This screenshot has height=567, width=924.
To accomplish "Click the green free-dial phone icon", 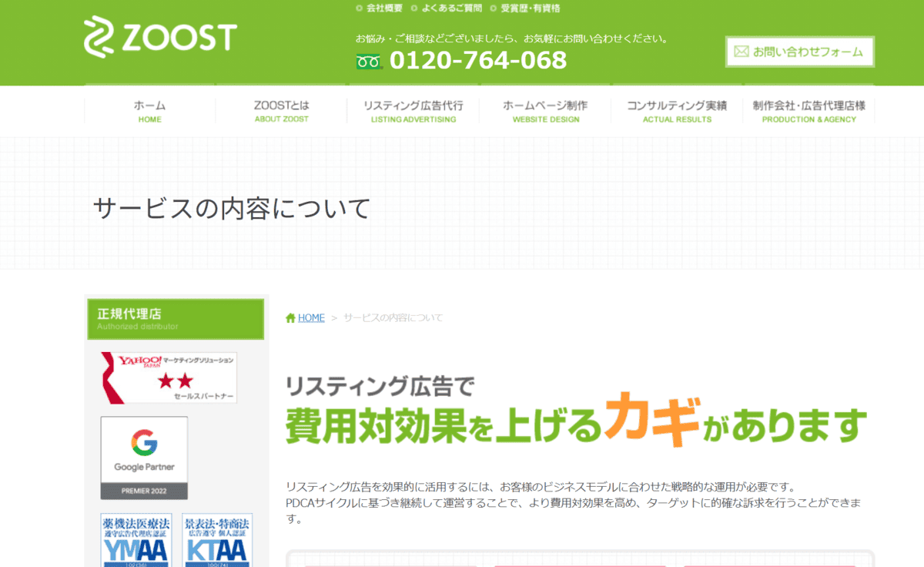I will tap(369, 61).
